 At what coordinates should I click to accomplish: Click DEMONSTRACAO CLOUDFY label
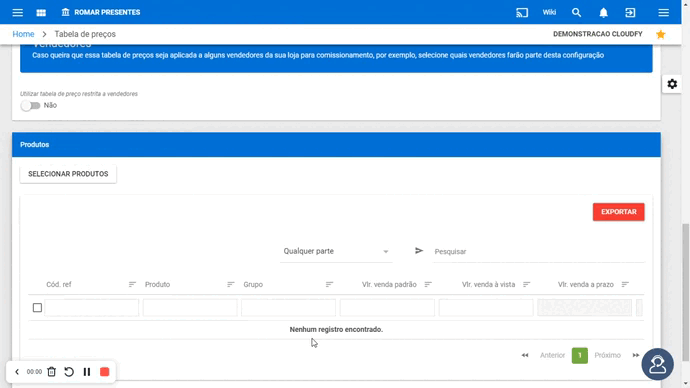pos(598,34)
